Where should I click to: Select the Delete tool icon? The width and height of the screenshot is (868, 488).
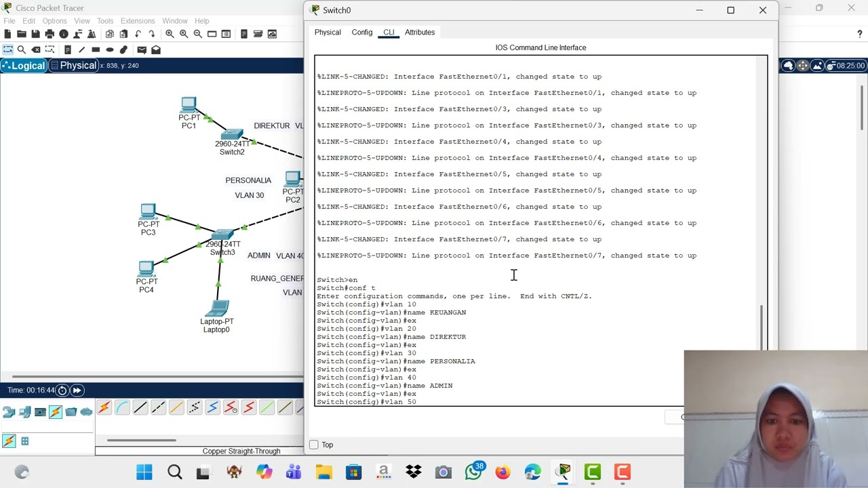tap(36, 49)
